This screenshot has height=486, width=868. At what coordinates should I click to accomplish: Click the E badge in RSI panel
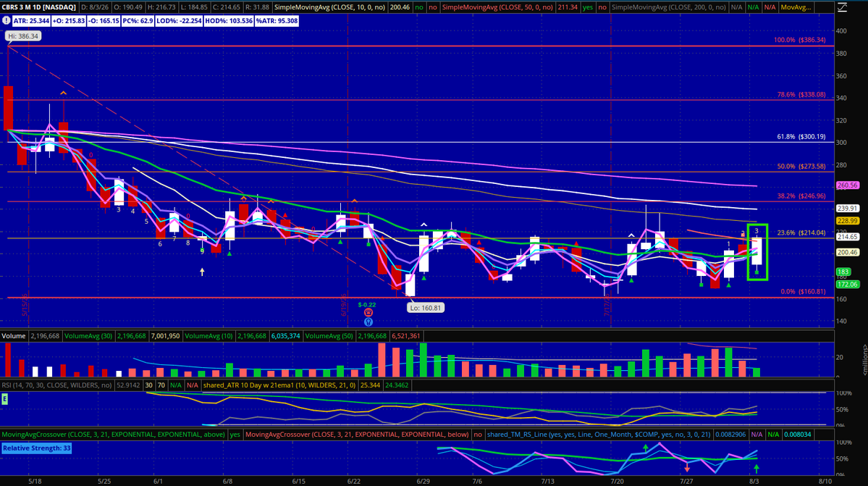click(4, 398)
